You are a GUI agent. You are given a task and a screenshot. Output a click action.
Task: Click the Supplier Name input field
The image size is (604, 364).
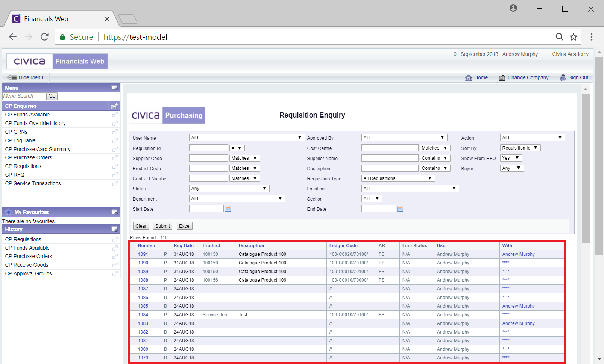[390, 158]
